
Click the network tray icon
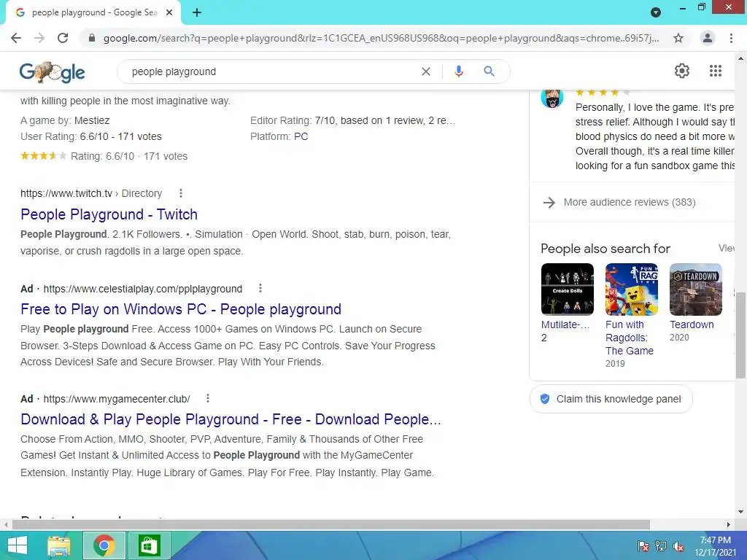[661, 546]
